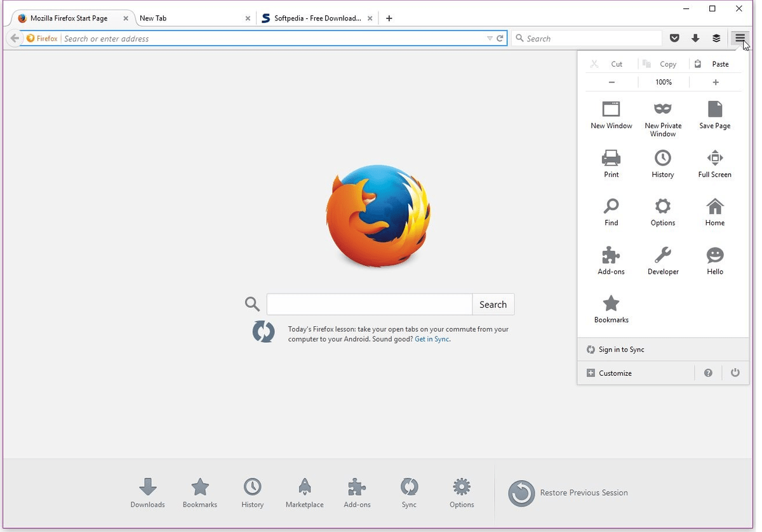This screenshot has height=532, width=762.
Task: Open Add-ons puzzle in menu panel
Action: [x=612, y=261]
